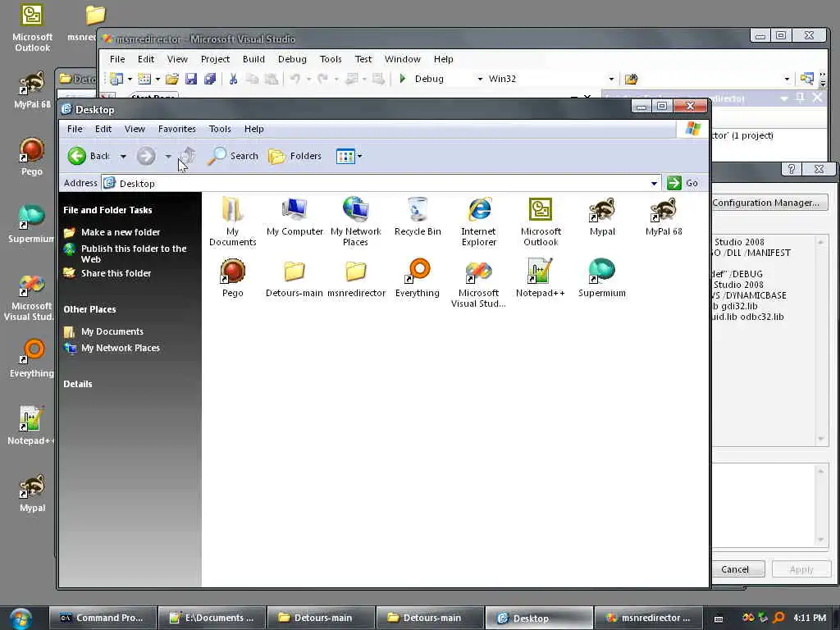Screen dimensions: 840x630
Task: Click the Windows Start orb
Action: 20,619
